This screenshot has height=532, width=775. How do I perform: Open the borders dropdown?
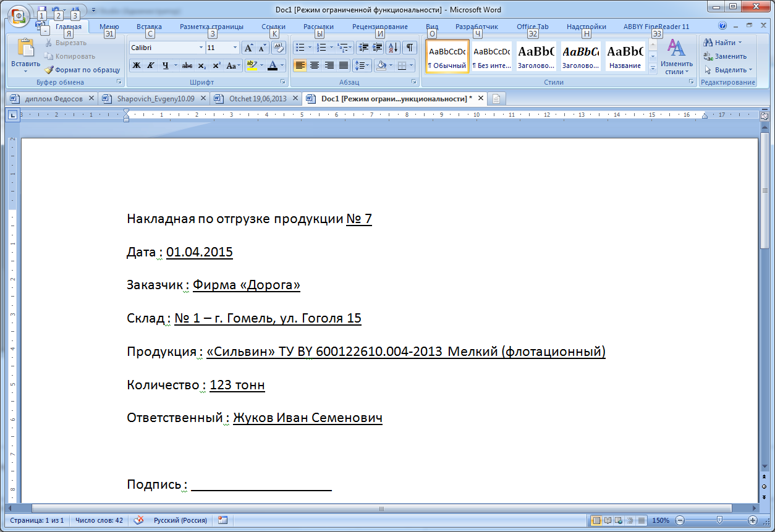click(412, 65)
